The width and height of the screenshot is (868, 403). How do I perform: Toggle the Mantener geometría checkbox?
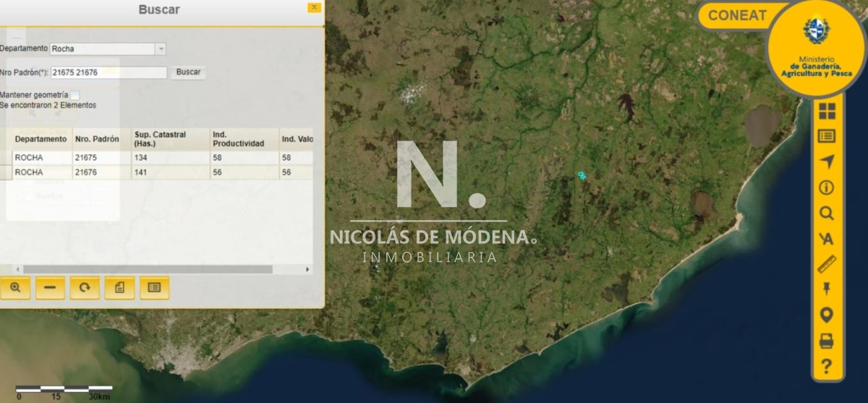point(75,95)
